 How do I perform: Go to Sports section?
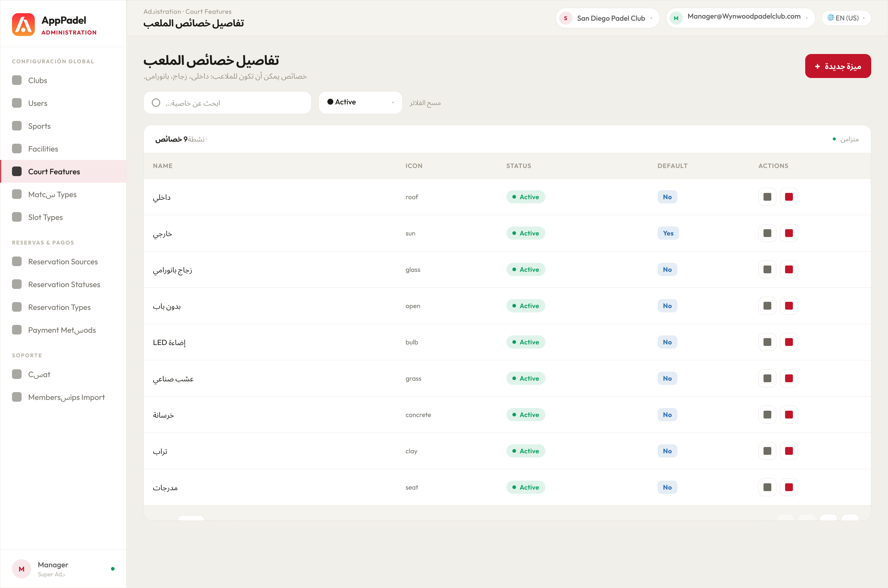click(63, 126)
